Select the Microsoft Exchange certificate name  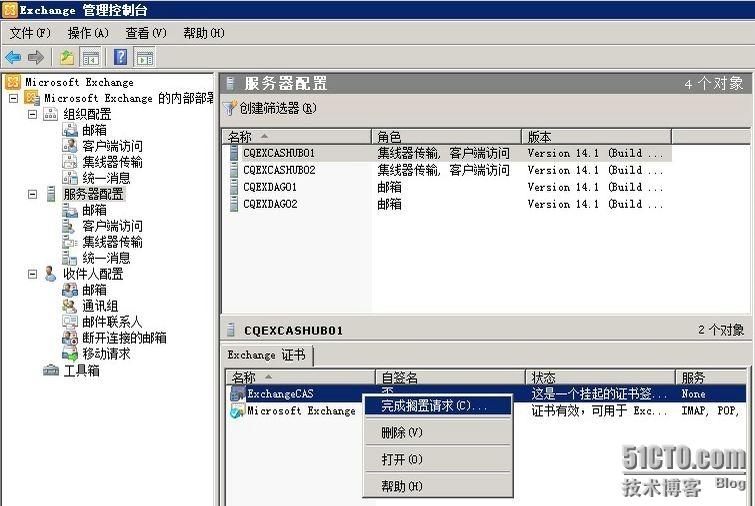301,411
